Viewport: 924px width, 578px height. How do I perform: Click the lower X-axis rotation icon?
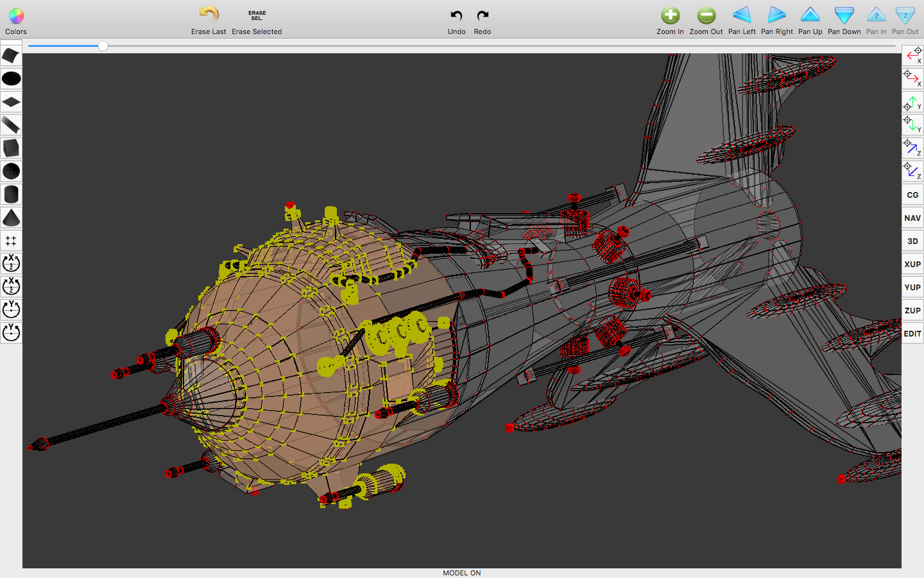[x=11, y=286]
